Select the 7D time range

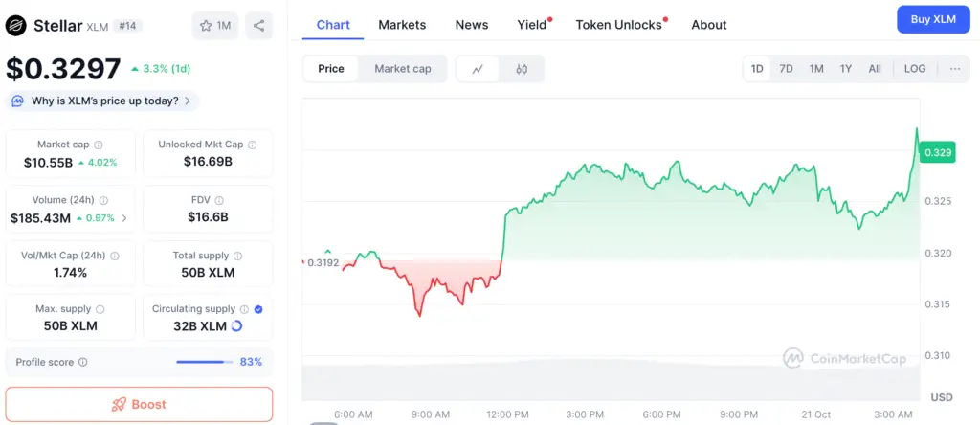(786, 69)
